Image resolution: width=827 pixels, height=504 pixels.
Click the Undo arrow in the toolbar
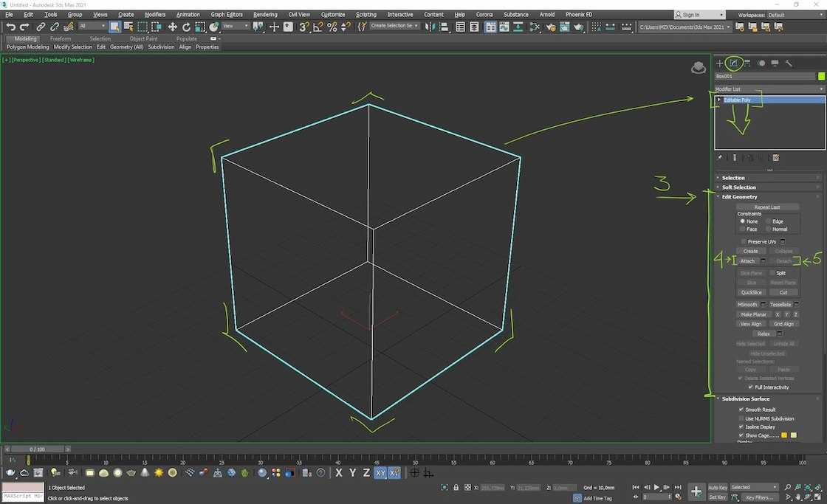click(x=10, y=27)
